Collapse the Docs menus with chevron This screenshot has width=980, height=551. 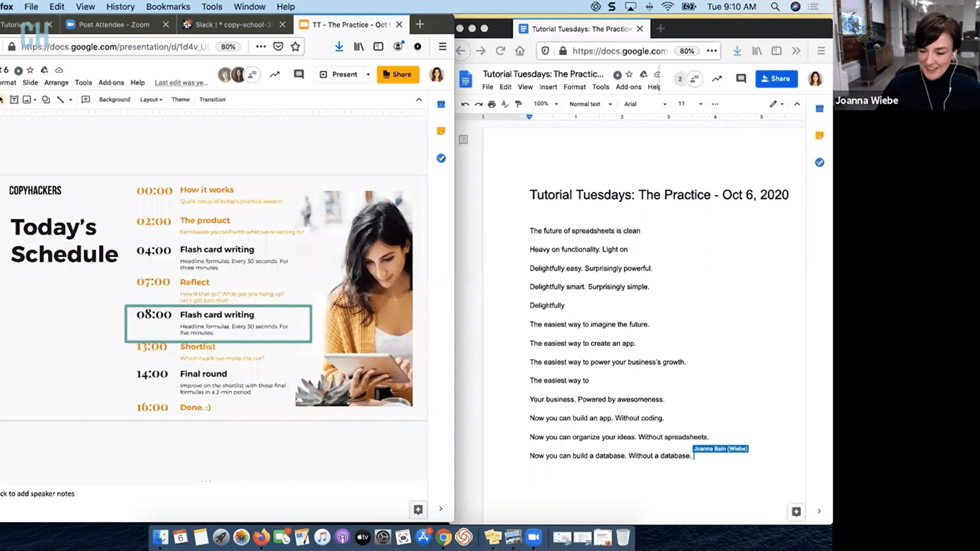[797, 104]
